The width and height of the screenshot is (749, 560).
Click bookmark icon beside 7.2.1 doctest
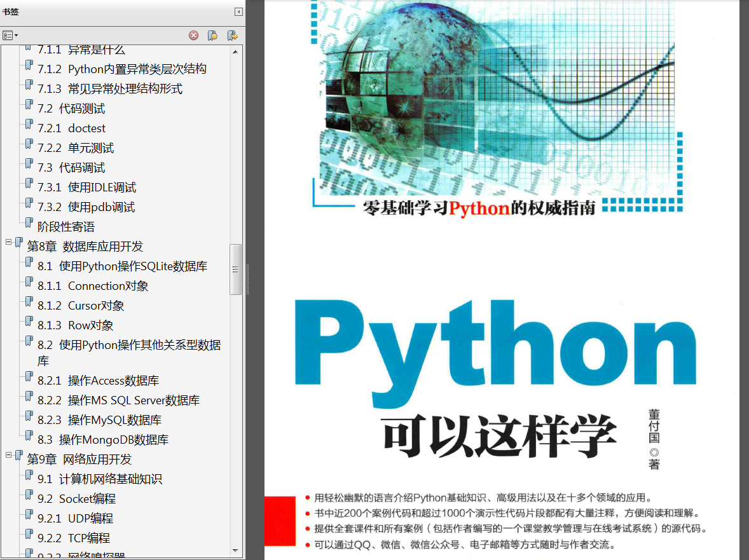[29, 124]
